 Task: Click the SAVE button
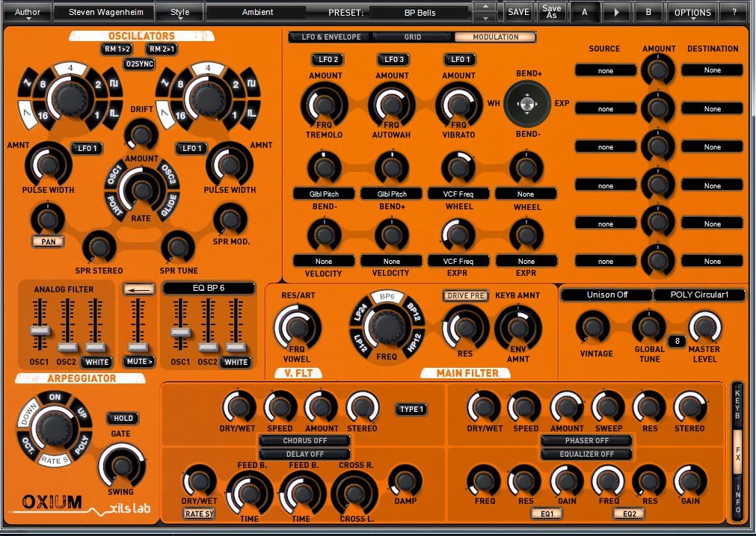[x=518, y=12]
